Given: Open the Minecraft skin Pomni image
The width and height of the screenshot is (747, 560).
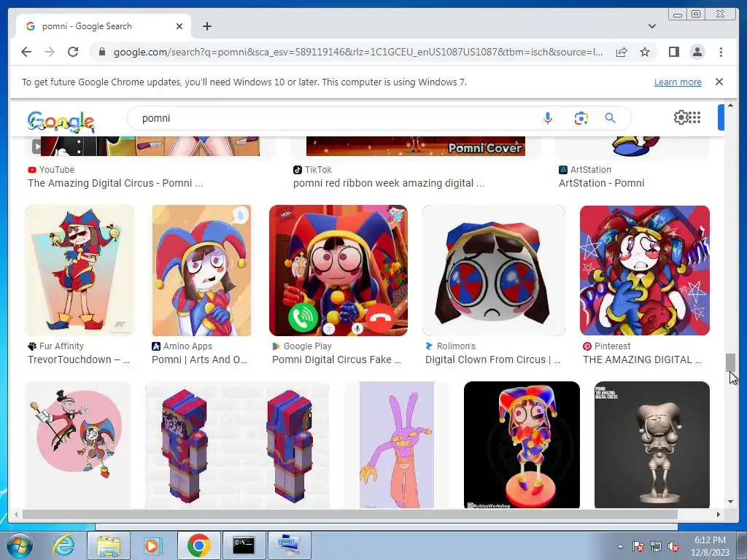Looking at the screenshot, I should click(237, 445).
